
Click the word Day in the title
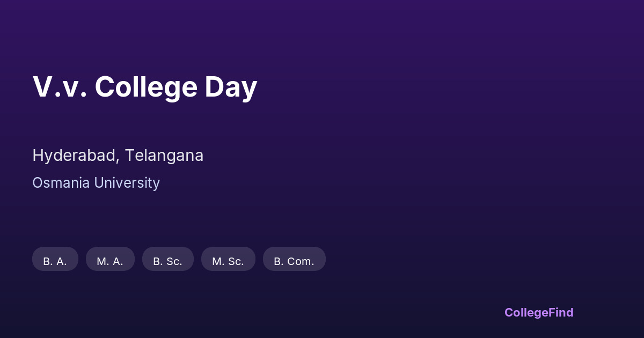231,87
